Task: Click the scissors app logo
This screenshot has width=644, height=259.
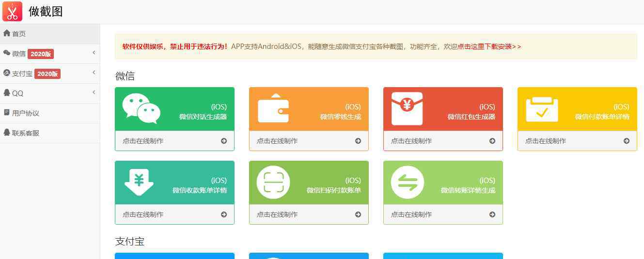Action: click(x=12, y=12)
